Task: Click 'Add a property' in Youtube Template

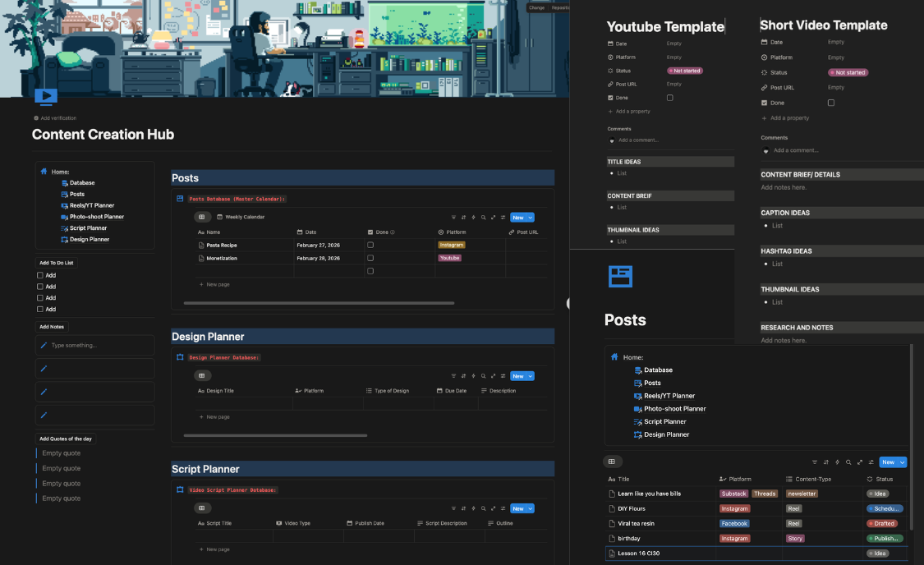Action: (632, 111)
